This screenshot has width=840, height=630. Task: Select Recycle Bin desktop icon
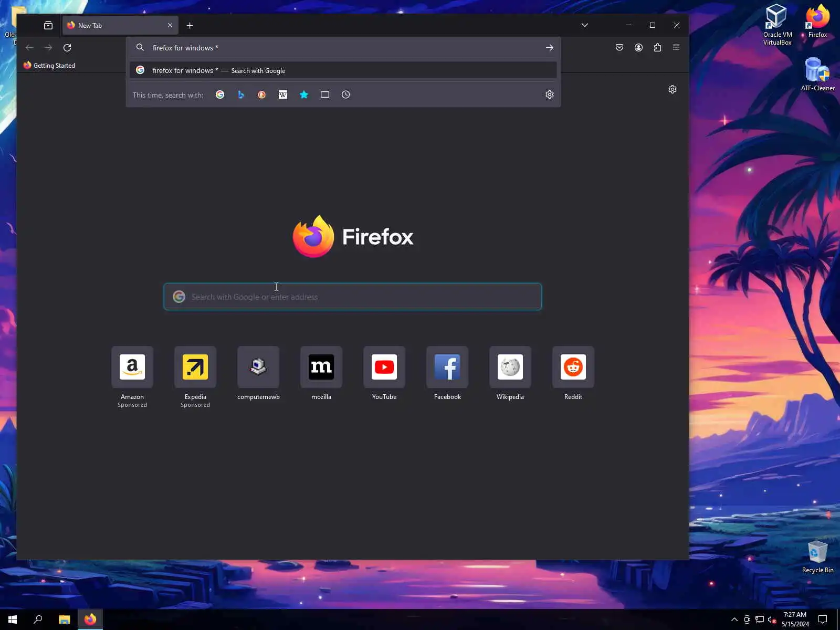pyautogui.click(x=817, y=556)
